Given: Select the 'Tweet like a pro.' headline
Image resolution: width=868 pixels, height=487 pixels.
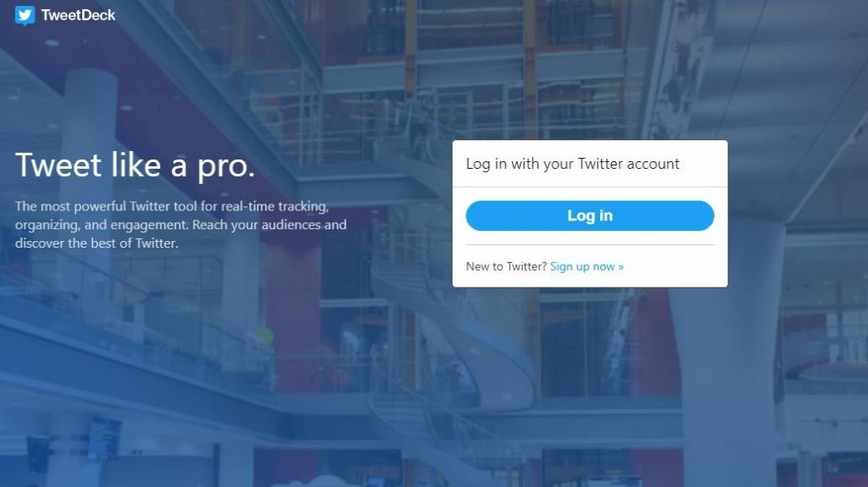Looking at the screenshot, I should pos(135,165).
